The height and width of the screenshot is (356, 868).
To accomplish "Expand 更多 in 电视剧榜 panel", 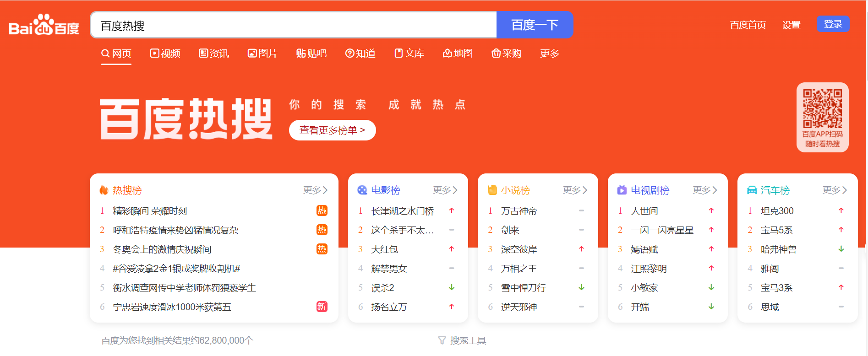I will coord(705,190).
